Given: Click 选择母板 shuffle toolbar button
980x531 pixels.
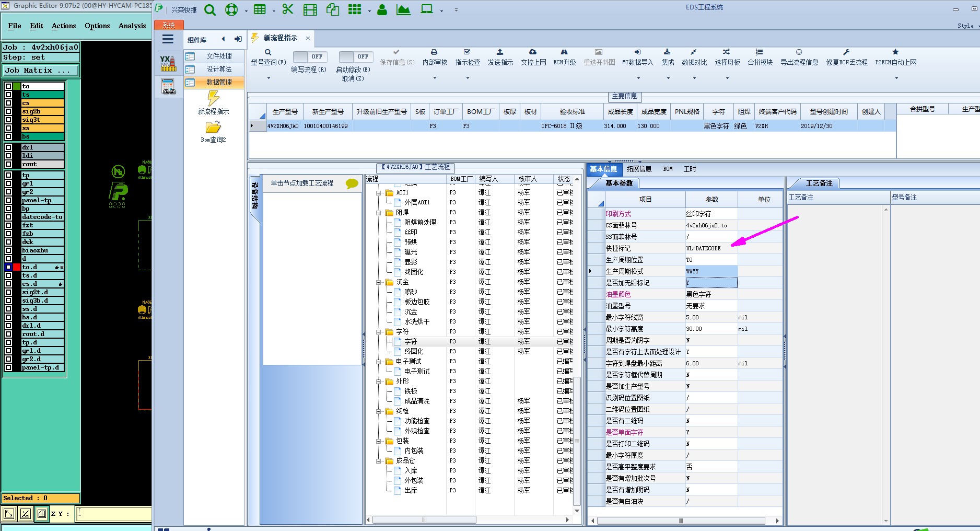Looking at the screenshot, I should [x=727, y=57].
